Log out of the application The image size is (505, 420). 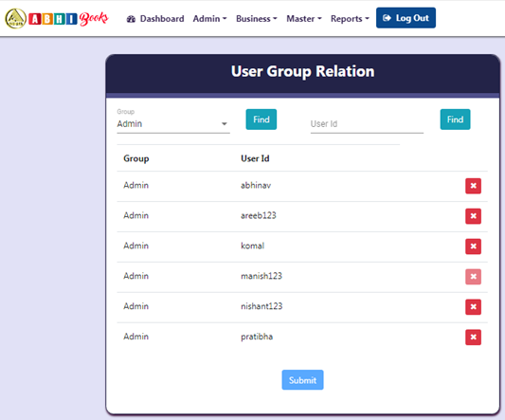pos(406,18)
